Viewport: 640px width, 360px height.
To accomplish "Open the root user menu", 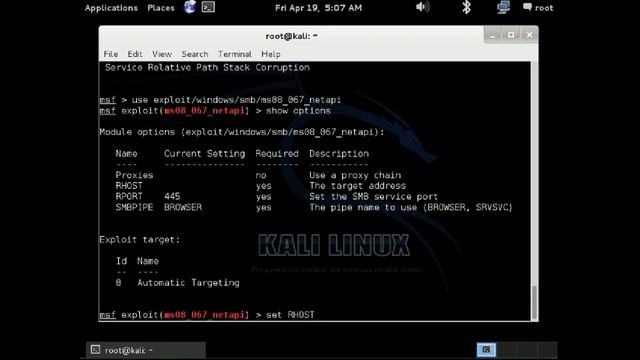I will point(538,7).
